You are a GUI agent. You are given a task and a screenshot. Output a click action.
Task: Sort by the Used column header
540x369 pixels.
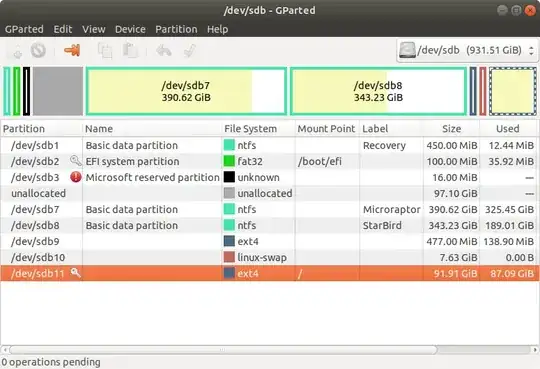[x=509, y=129]
